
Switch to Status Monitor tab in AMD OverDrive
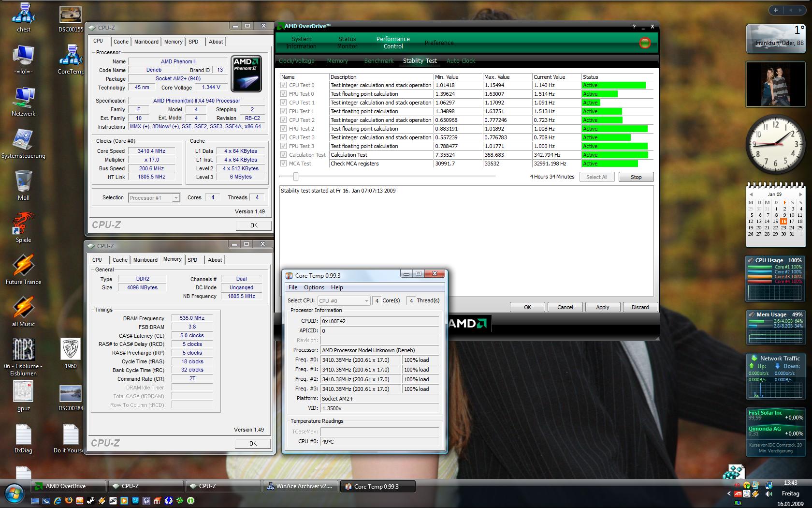(x=347, y=43)
